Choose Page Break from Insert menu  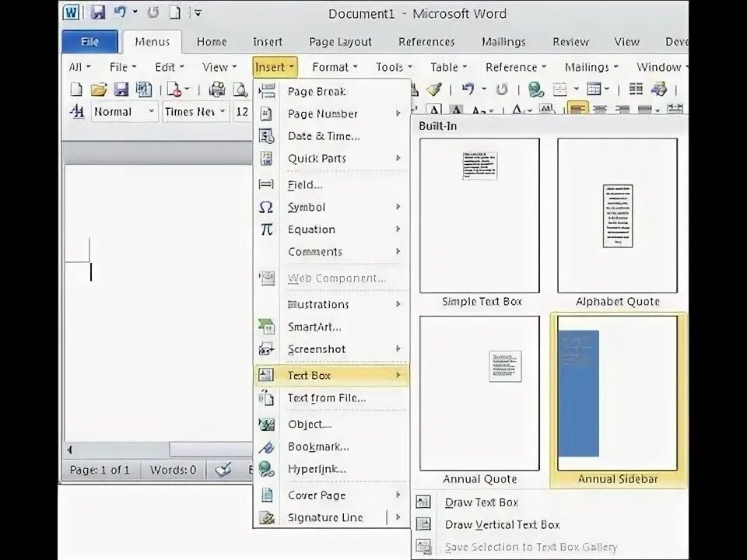coord(331,92)
